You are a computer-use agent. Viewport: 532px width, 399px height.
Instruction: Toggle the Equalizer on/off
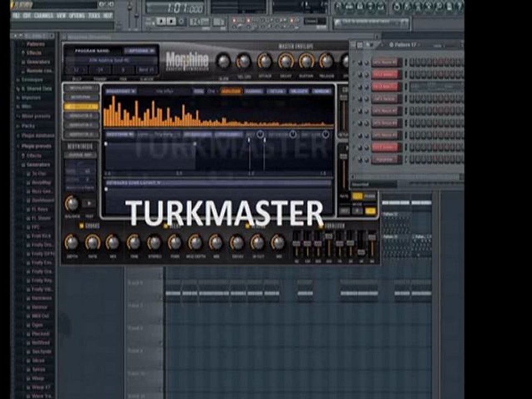tap(321, 226)
